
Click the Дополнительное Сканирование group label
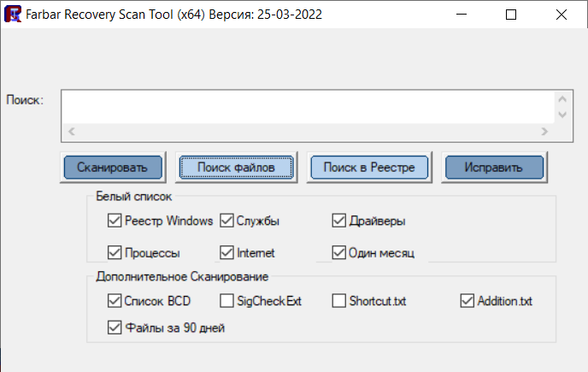[x=182, y=277]
